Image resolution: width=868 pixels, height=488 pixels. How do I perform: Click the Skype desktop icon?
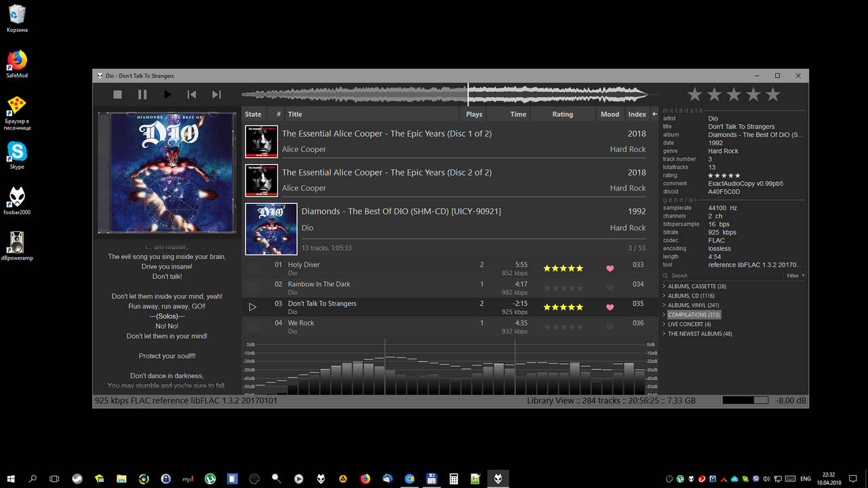17,152
